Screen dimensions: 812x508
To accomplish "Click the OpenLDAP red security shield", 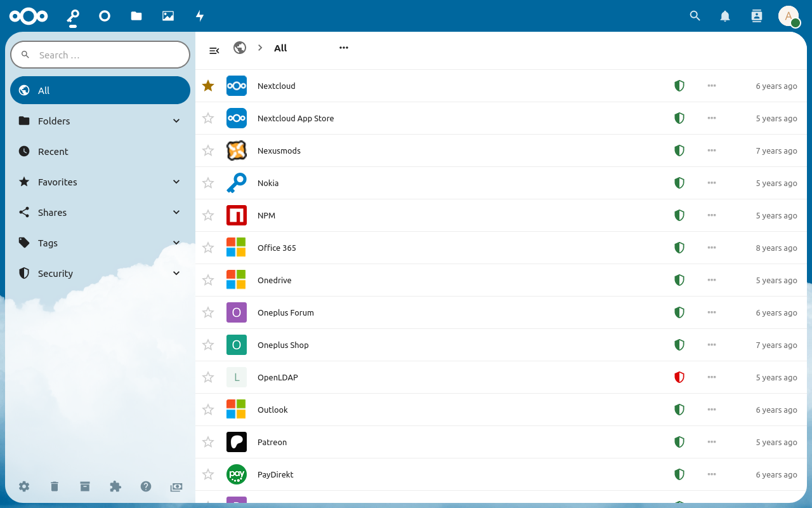I will click(679, 377).
